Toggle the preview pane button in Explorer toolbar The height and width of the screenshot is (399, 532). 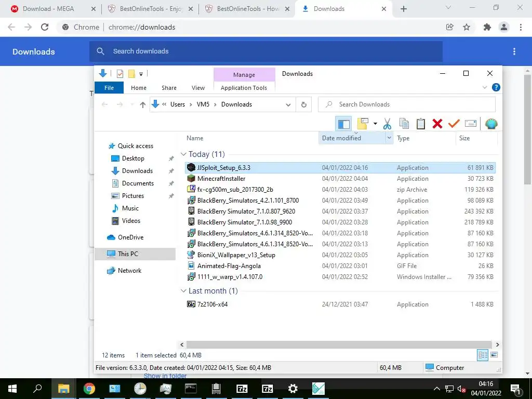coord(343,124)
